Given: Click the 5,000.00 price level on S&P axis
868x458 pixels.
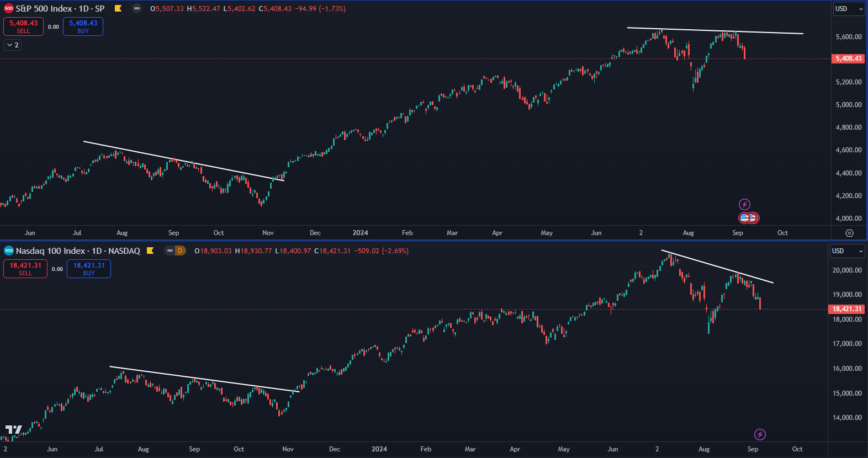Looking at the screenshot, I should click(849, 104).
